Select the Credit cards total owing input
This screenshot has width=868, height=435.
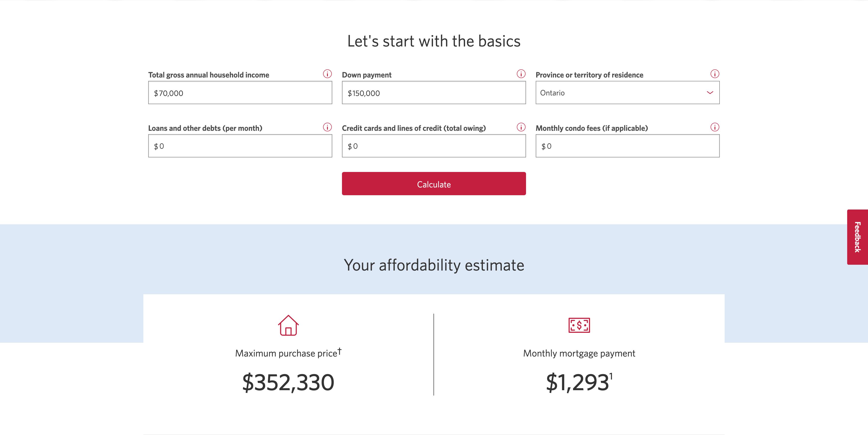(434, 146)
